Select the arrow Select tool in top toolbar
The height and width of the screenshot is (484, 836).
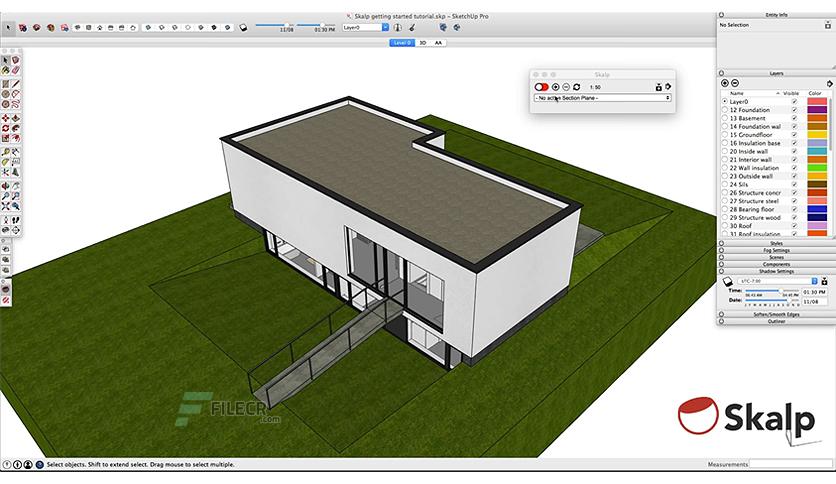pos(8,27)
